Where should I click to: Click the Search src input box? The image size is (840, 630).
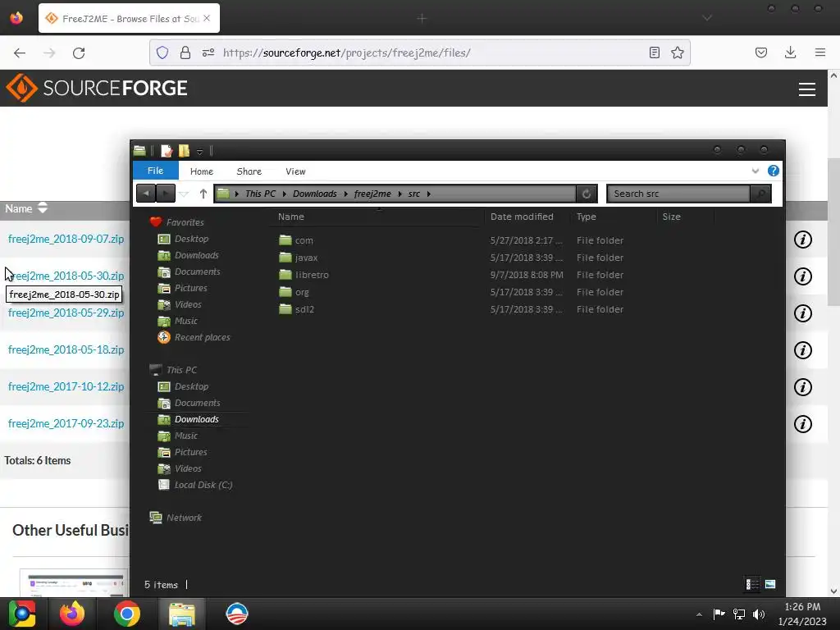678,194
